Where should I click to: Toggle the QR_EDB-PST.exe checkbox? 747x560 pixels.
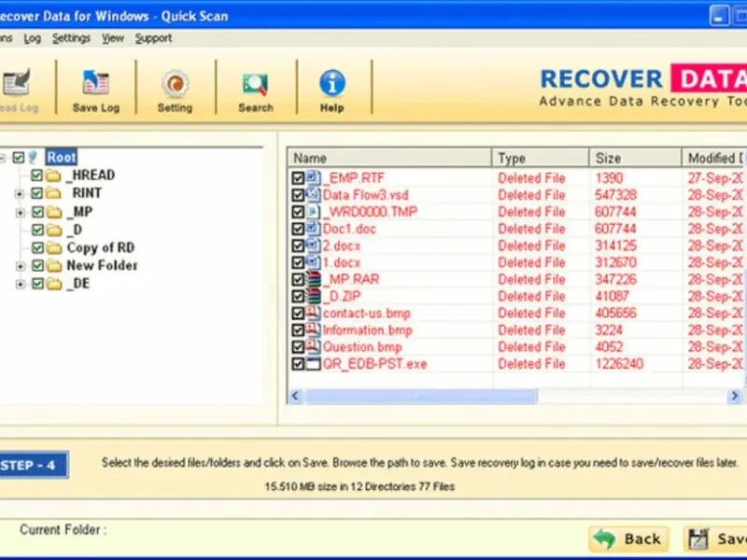(298, 364)
